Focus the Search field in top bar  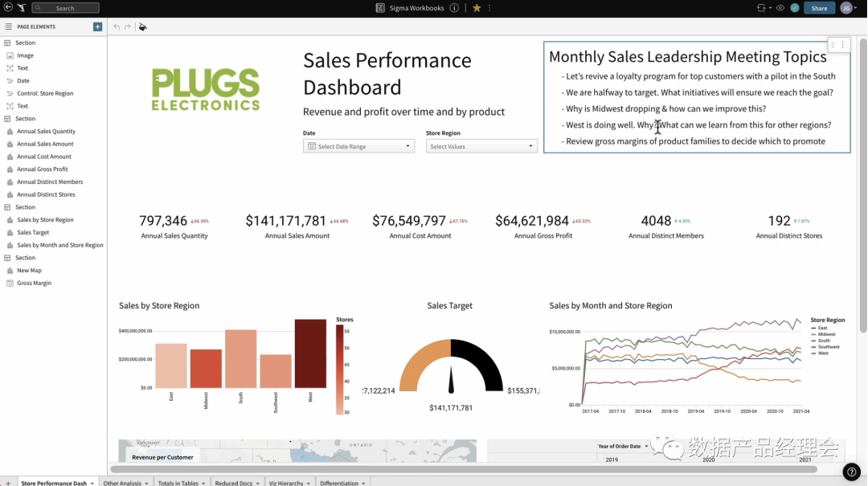(65, 8)
